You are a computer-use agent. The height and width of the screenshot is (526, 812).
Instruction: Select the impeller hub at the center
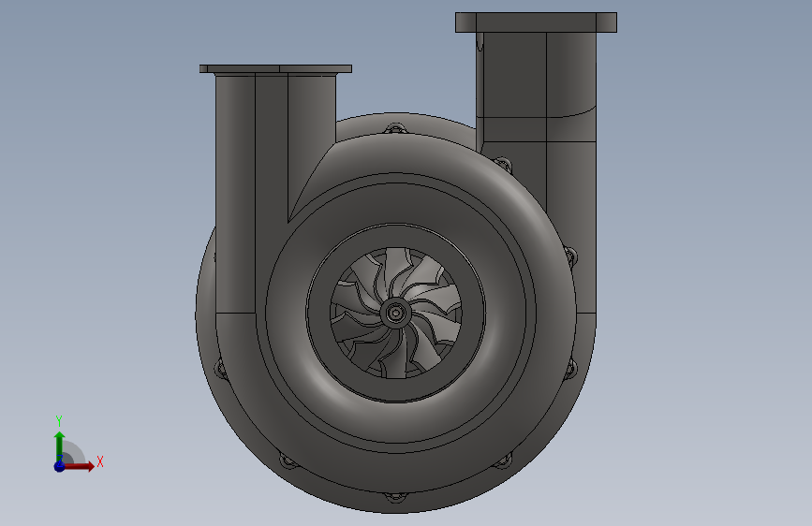[x=395, y=313]
